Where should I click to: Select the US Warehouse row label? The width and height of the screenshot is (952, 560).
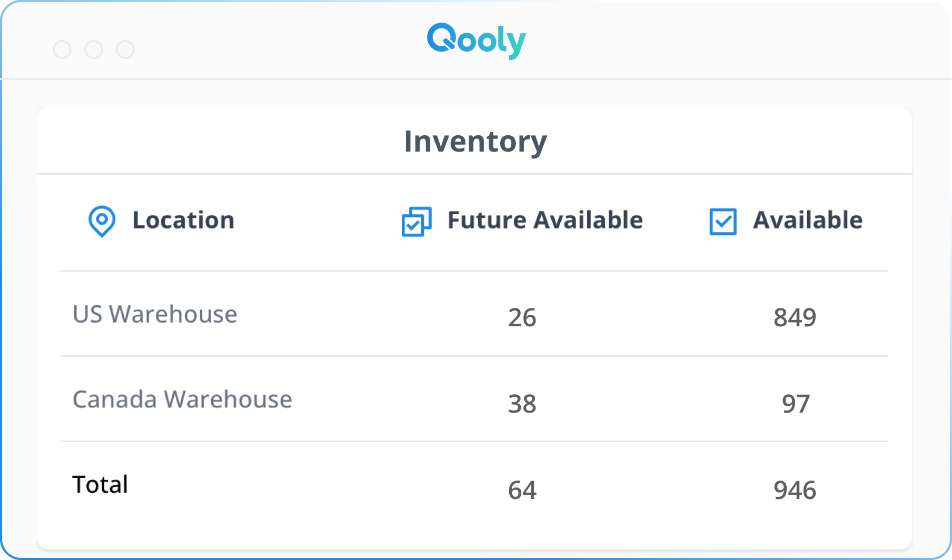coord(155,314)
